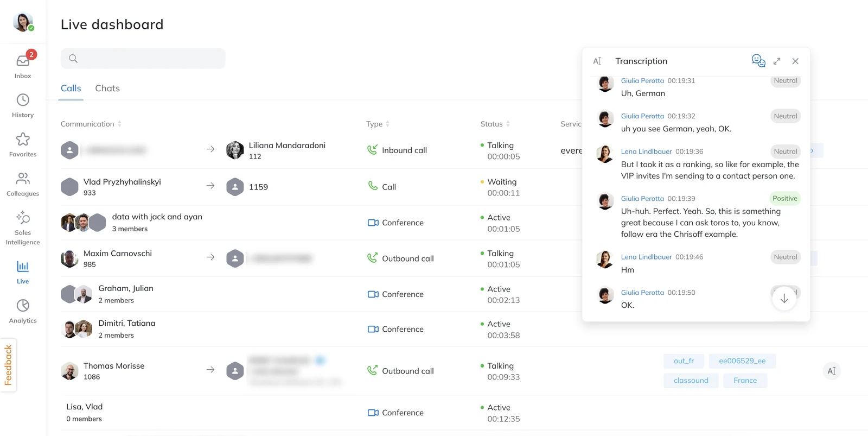Sort by Communication column
This screenshot has height=436, width=868.
pyautogui.click(x=119, y=124)
